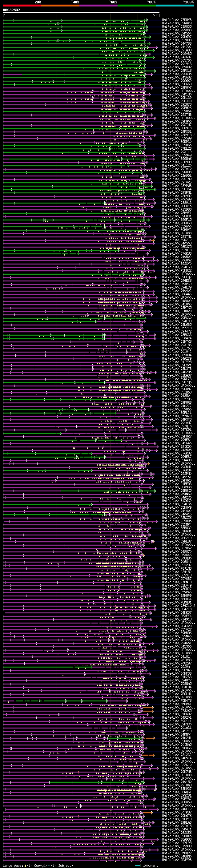Viewport: 197px width, 868px height.
Task: Click the UniRef100_P06599 label
Action: click(x=177, y=199)
